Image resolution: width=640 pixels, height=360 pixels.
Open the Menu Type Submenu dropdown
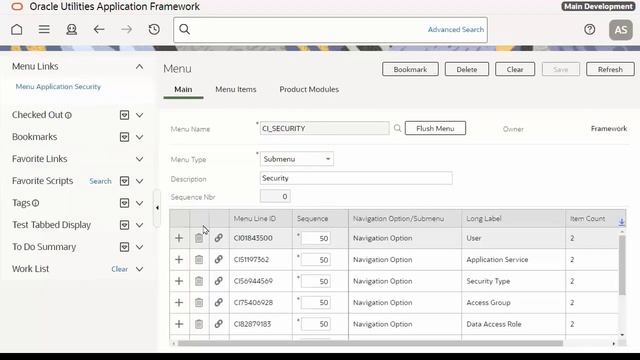click(x=297, y=159)
